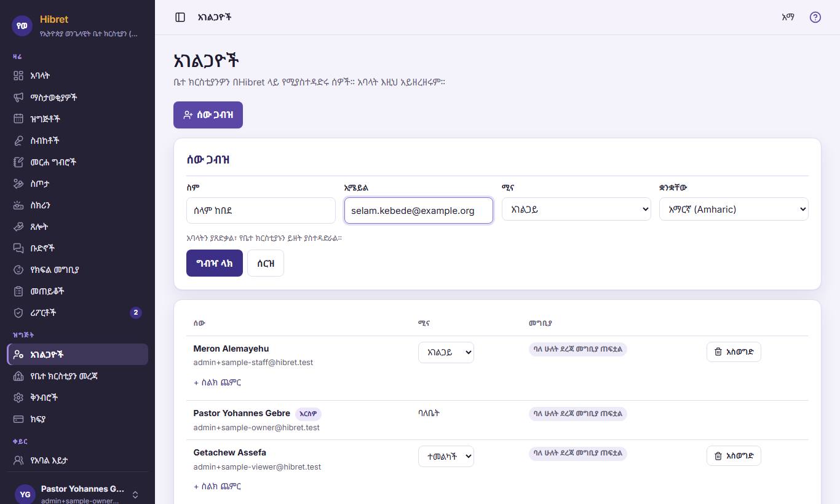Open የአባል እይታ in the sidebar
Image resolution: width=840 pixels, height=504 pixels.
click(x=77, y=460)
